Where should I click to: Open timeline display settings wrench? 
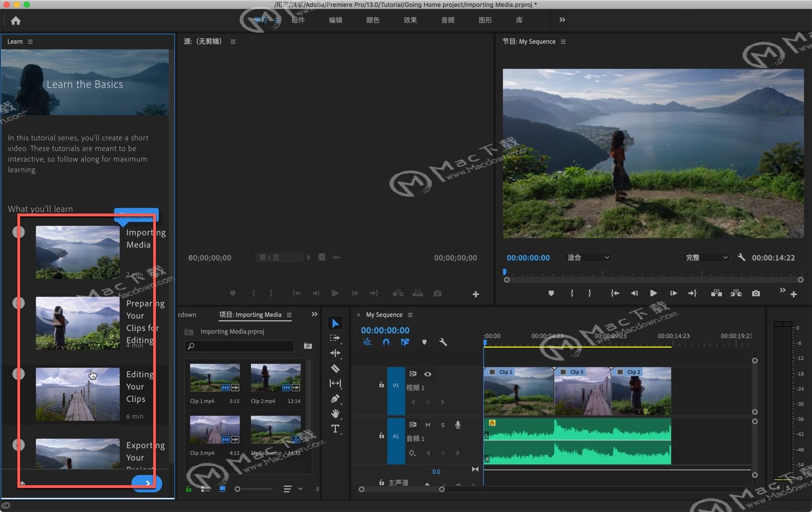[x=443, y=342]
